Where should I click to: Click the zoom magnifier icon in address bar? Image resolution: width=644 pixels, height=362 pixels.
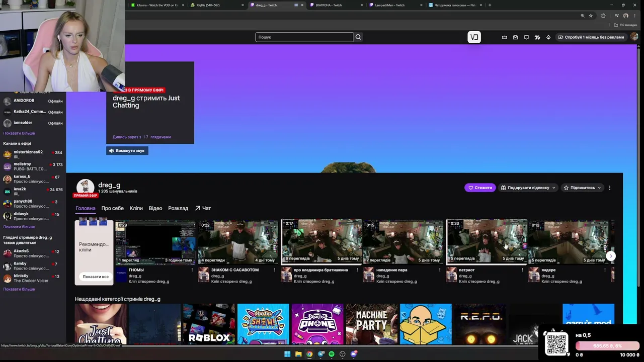point(583,16)
